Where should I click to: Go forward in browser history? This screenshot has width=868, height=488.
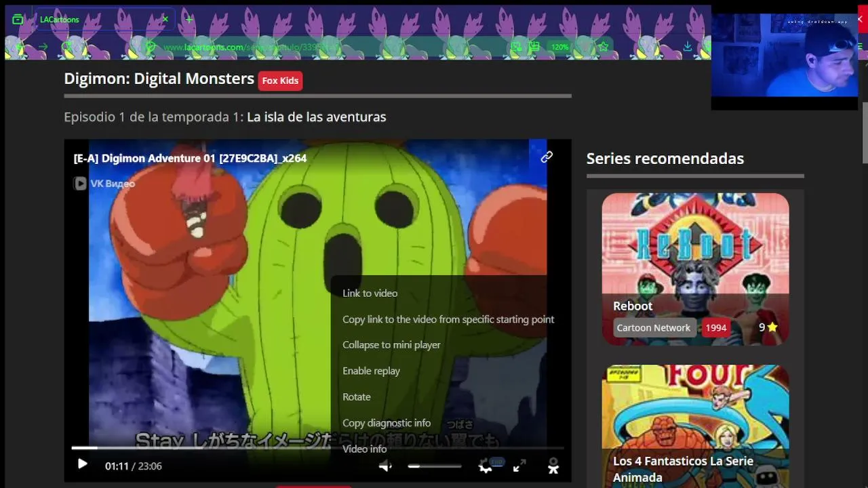tap(43, 47)
